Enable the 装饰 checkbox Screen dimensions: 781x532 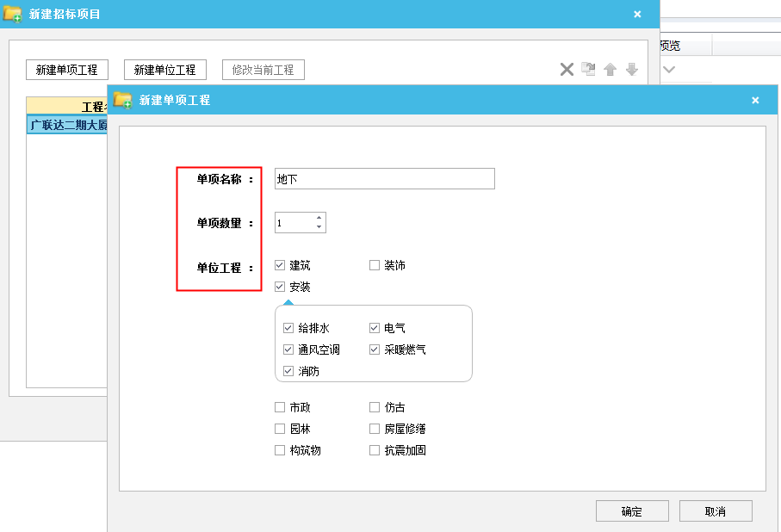pos(375,266)
